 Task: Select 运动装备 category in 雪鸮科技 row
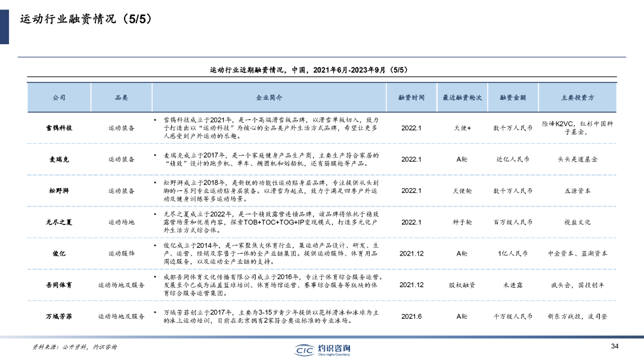121,128
